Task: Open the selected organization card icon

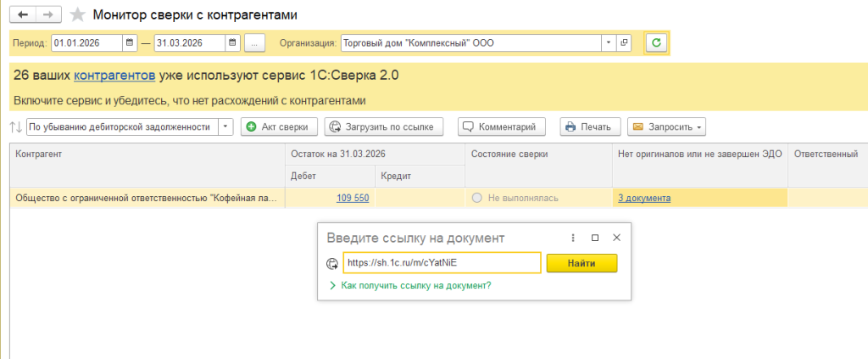Action: pos(625,42)
